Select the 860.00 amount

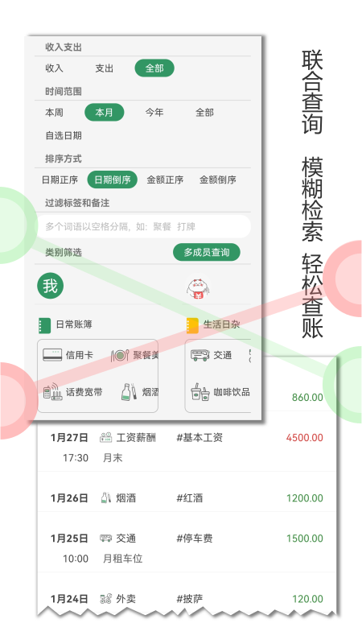308,398
